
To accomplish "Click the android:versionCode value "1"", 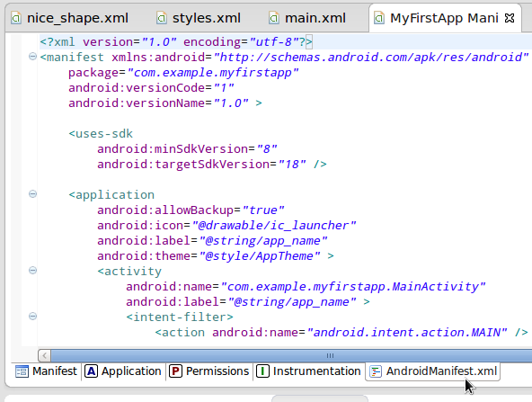I will pyautogui.click(x=224, y=88).
